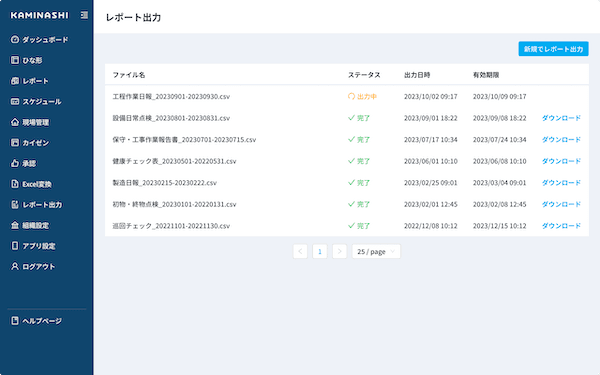Screen dimensions: 600x375
Task: Click the カイゼン sidebar icon
Action: [15, 143]
